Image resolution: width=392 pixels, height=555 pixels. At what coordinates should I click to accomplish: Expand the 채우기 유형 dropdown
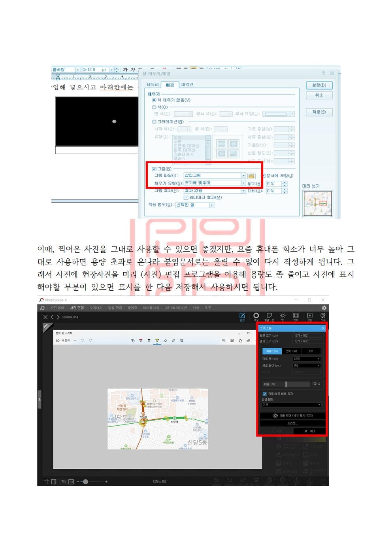click(243, 183)
